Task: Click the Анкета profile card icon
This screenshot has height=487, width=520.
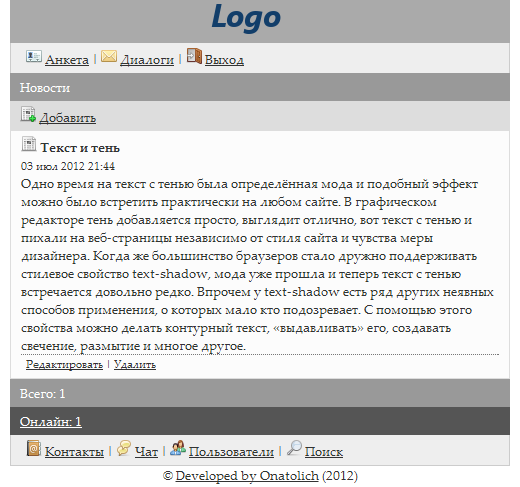Action: 34,57
